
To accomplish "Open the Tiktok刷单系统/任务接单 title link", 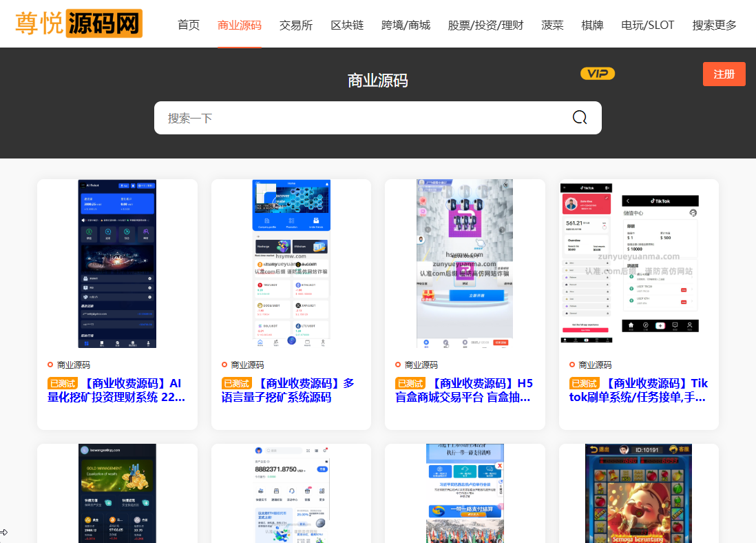I will (x=638, y=390).
